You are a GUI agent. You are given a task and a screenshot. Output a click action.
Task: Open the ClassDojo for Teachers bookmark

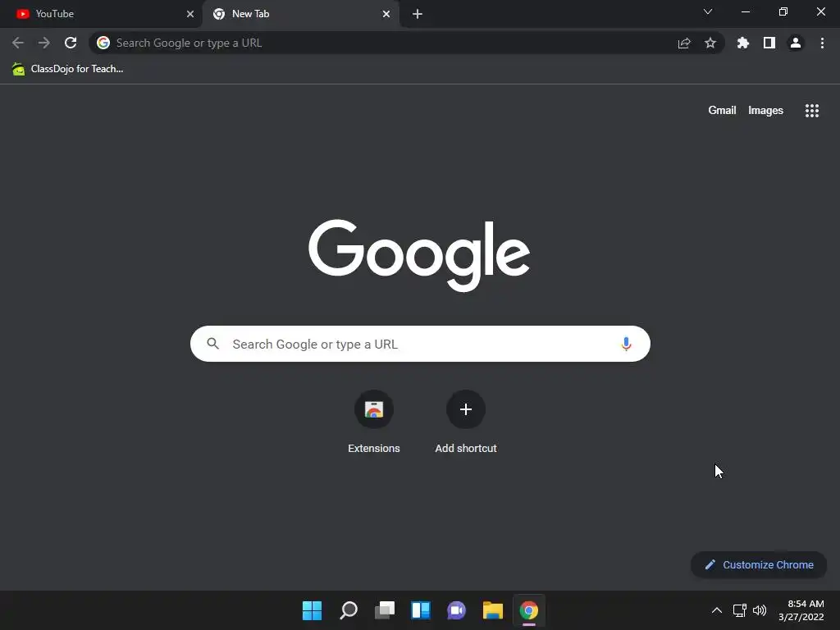click(x=68, y=69)
